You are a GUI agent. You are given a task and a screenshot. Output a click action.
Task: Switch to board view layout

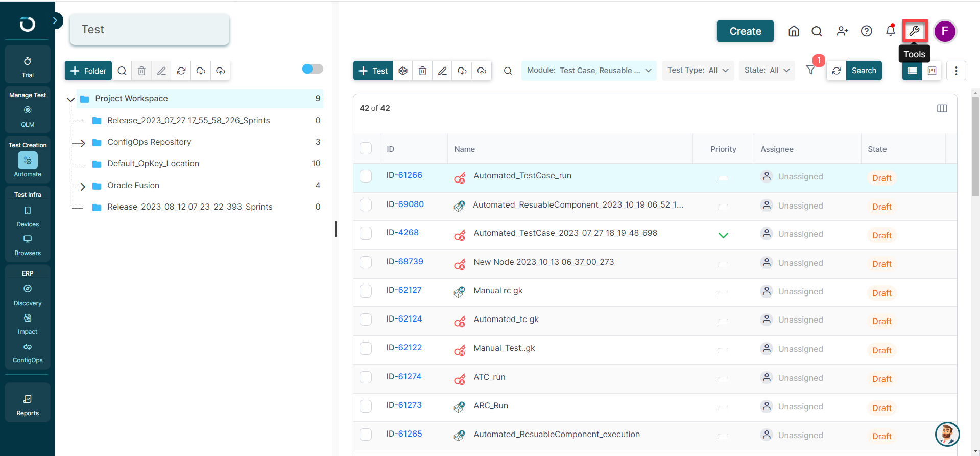click(932, 71)
